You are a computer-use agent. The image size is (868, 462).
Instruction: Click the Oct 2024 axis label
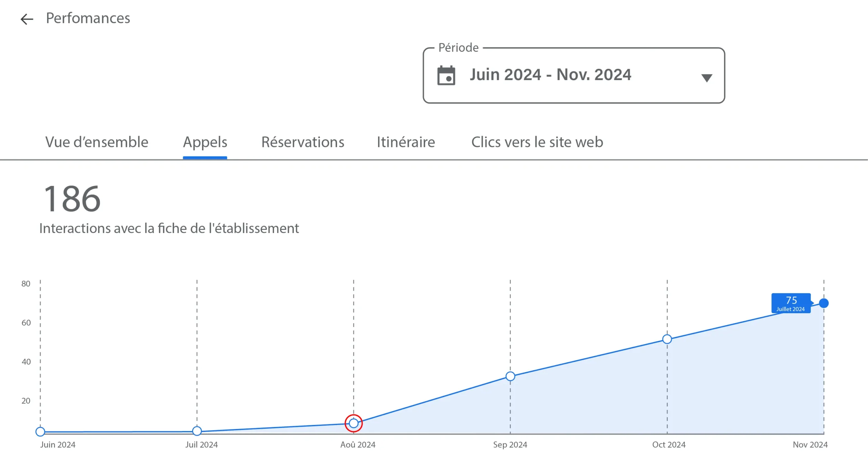tap(669, 445)
